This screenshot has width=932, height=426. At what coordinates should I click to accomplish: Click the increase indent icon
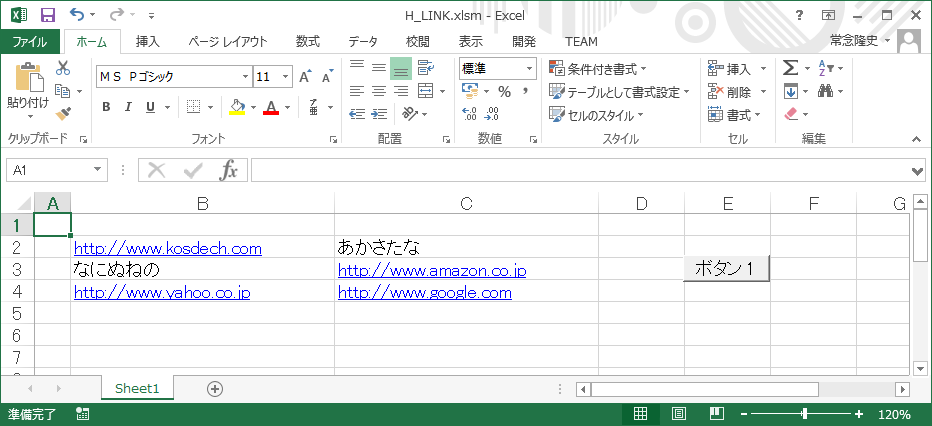[x=379, y=113]
